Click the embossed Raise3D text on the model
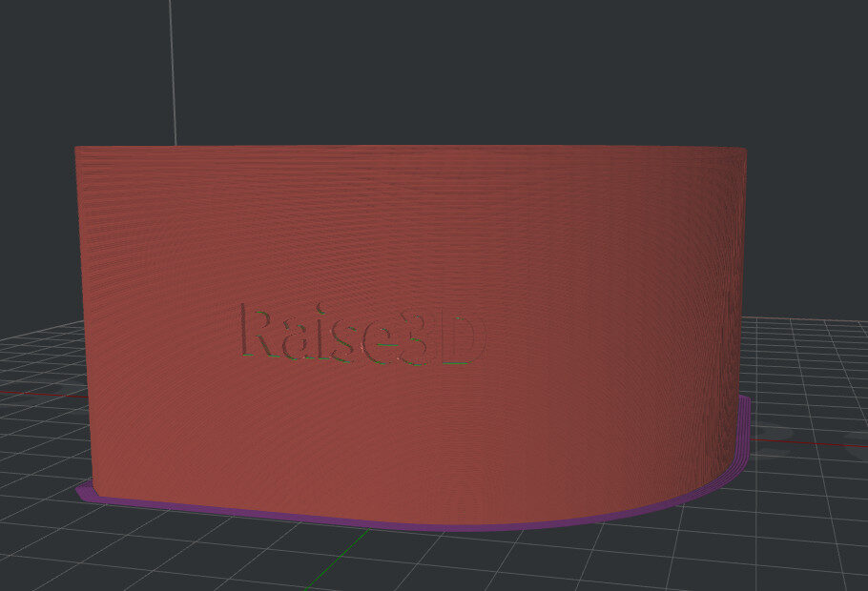 362,335
